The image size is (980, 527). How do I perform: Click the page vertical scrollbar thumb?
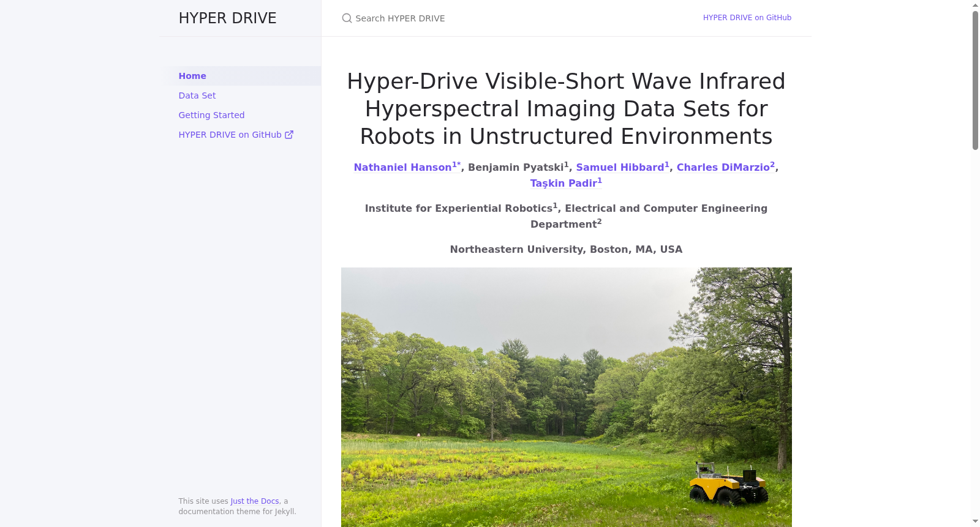pyautogui.click(x=975, y=80)
